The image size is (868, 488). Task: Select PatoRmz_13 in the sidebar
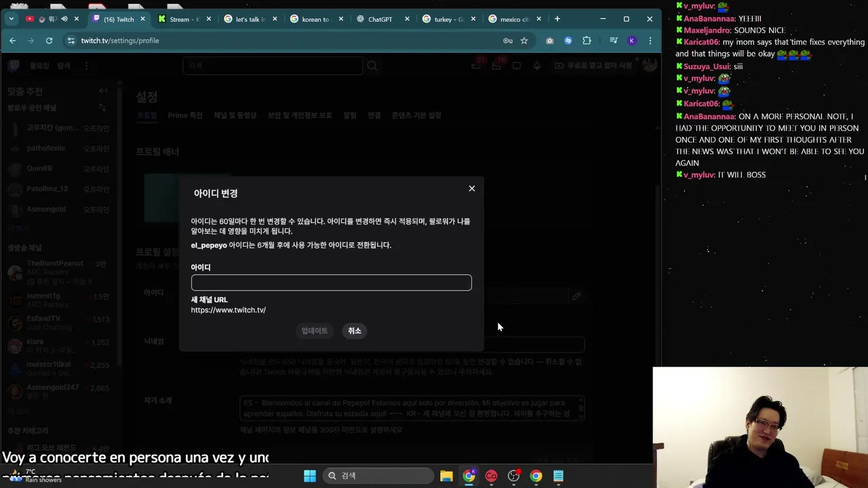[60, 189]
